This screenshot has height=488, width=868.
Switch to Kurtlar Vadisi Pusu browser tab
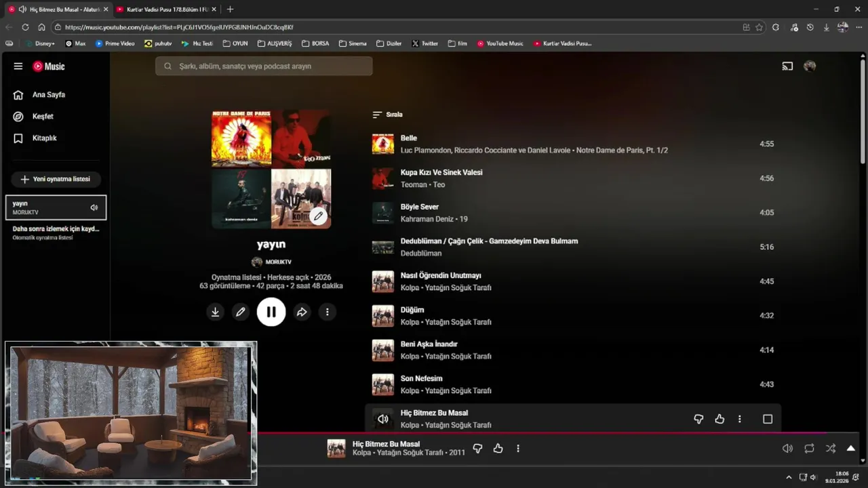pos(166,9)
